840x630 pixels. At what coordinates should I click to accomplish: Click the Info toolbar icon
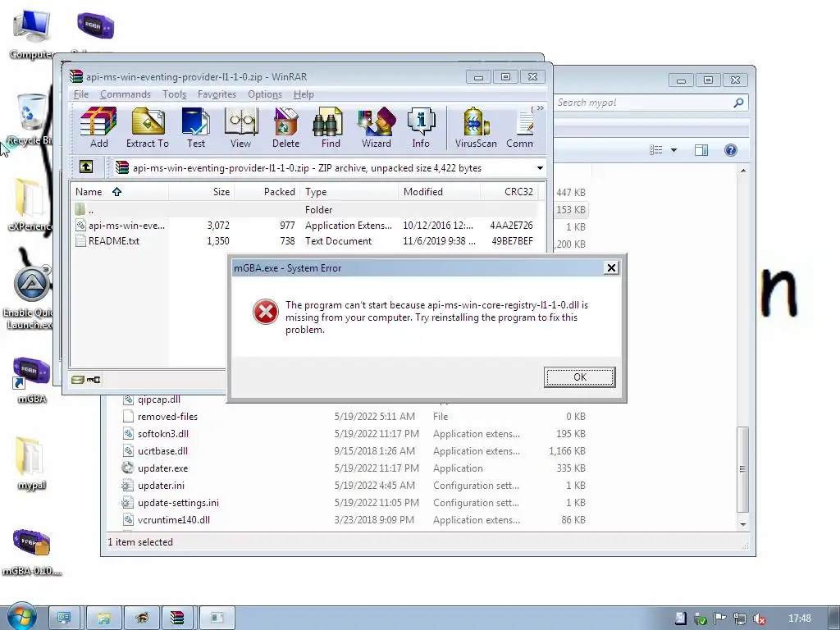[421, 127]
